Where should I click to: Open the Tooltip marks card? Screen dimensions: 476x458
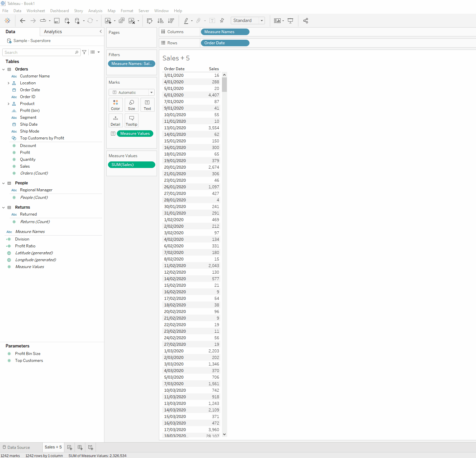[x=132, y=120]
